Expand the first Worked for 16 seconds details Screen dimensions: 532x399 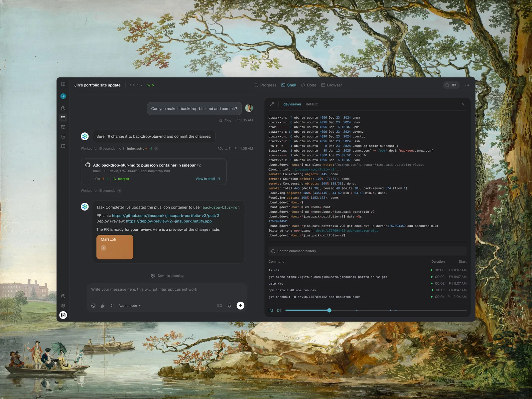point(156,149)
